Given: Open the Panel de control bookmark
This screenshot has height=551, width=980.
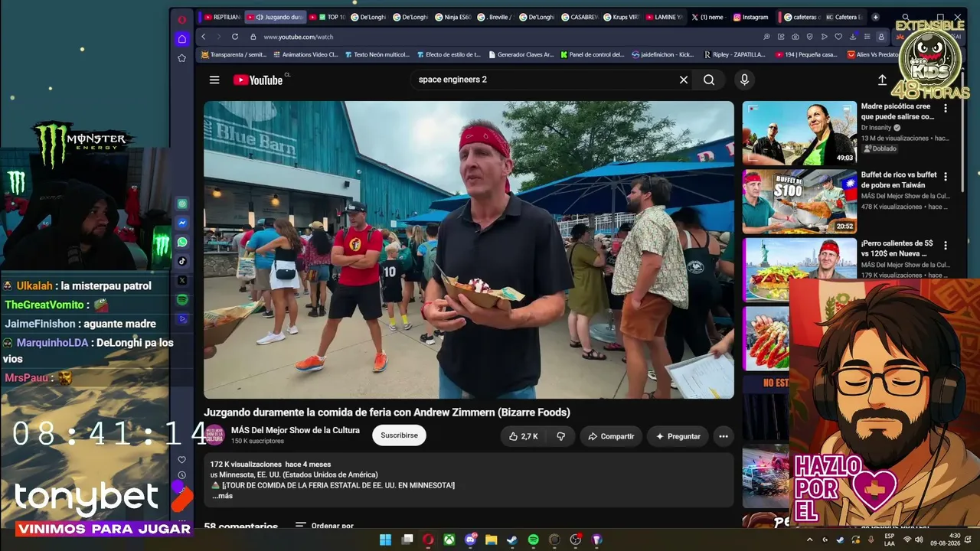Looking at the screenshot, I should pyautogui.click(x=593, y=54).
